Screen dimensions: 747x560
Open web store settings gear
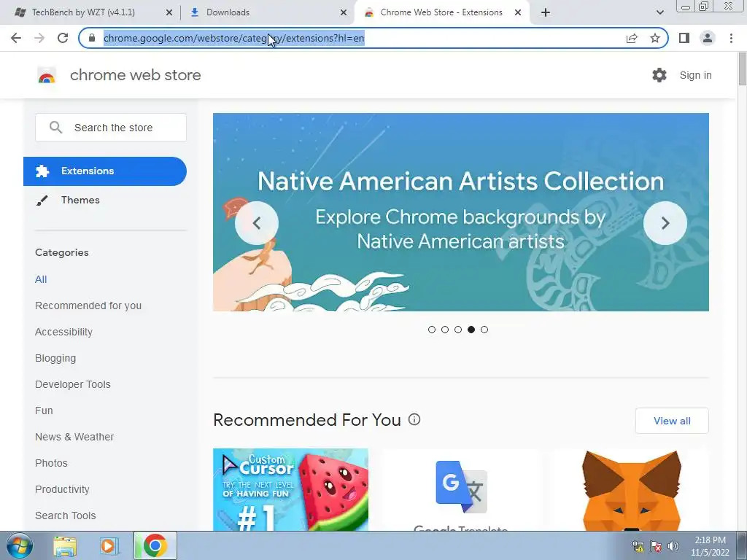(x=659, y=75)
